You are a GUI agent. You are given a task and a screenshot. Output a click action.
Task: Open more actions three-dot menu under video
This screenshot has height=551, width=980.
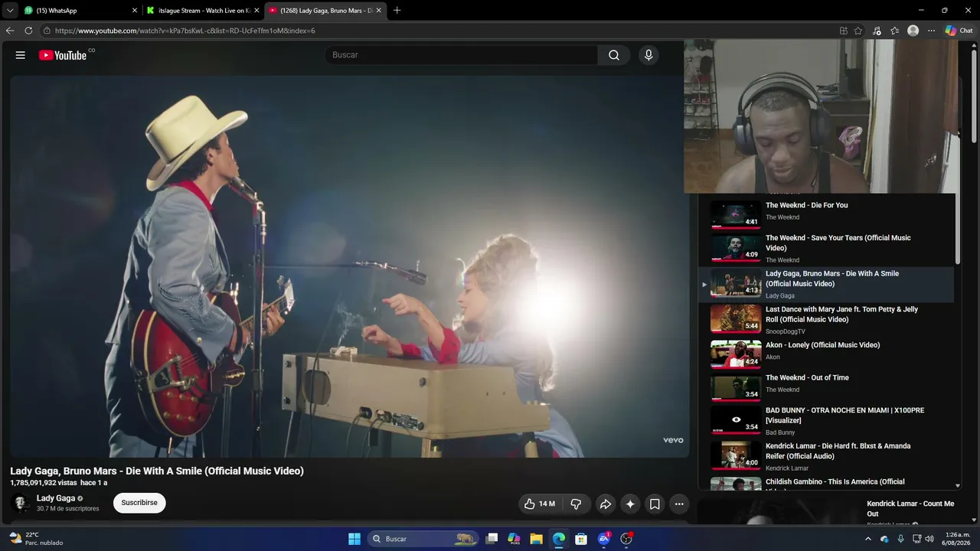(679, 504)
